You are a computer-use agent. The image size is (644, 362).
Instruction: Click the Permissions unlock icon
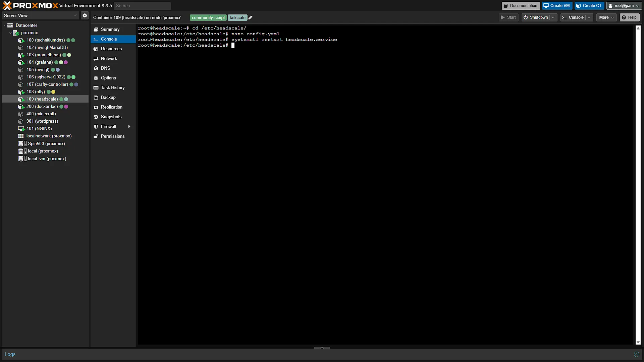(96, 136)
